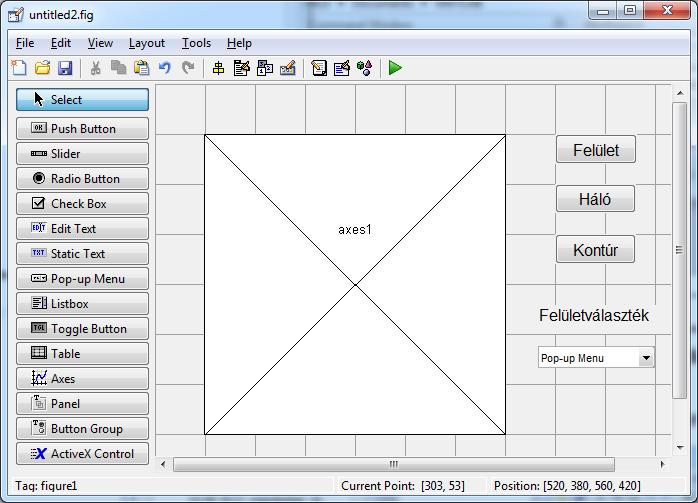Choose the Push Button component

point(82,129)
